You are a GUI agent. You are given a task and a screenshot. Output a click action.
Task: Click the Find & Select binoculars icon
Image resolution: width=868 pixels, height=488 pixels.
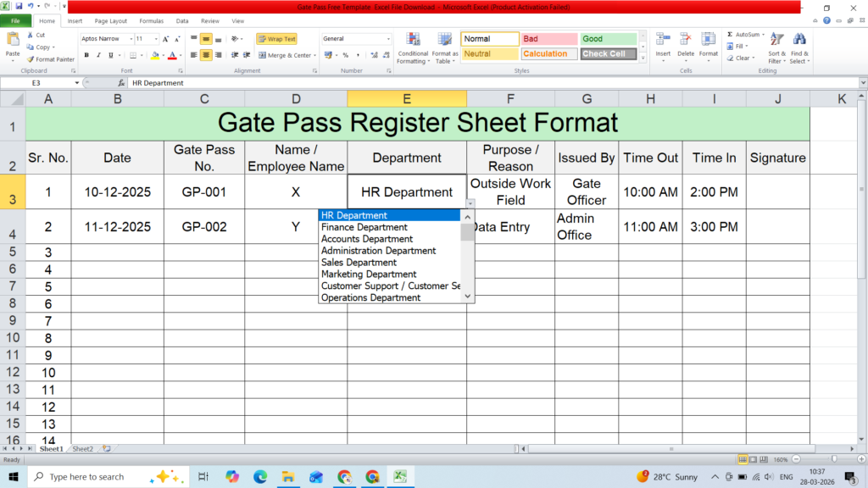(x=799, y=40)
